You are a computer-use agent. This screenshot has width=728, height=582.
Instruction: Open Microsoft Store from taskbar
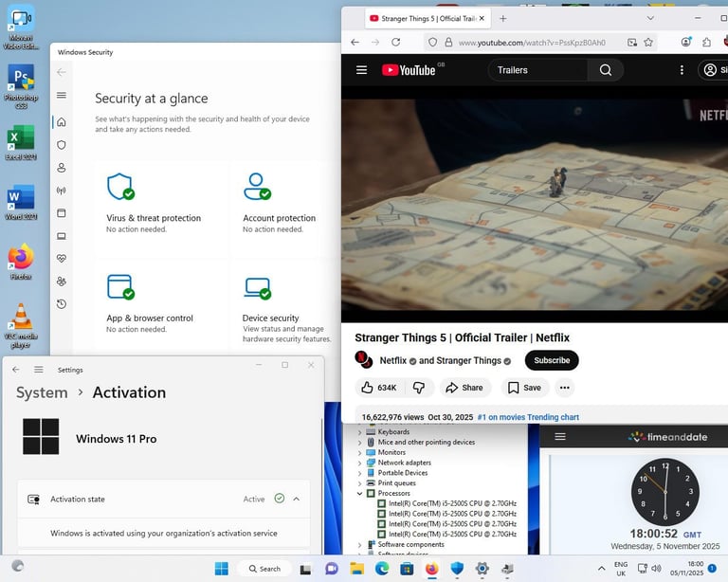407,569
